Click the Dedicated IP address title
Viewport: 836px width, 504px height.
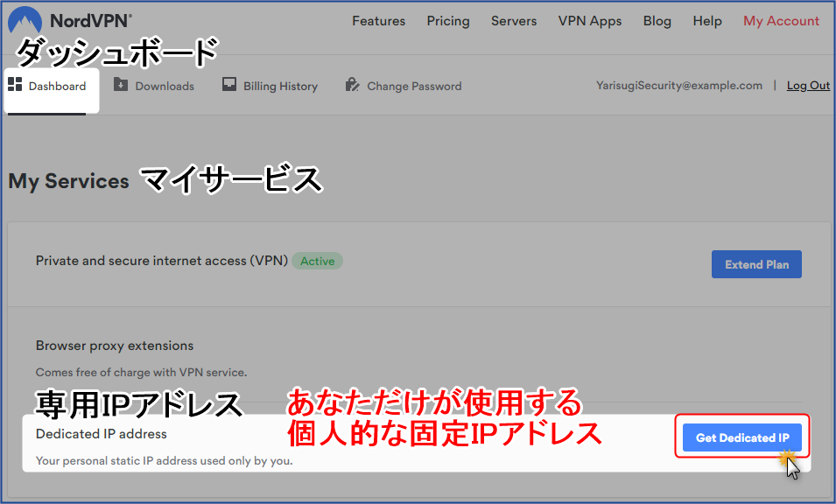point(102,434)
